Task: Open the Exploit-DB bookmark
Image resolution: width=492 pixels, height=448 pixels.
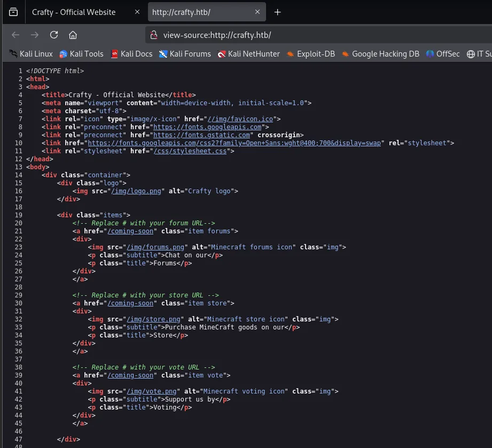Action: 310,54
